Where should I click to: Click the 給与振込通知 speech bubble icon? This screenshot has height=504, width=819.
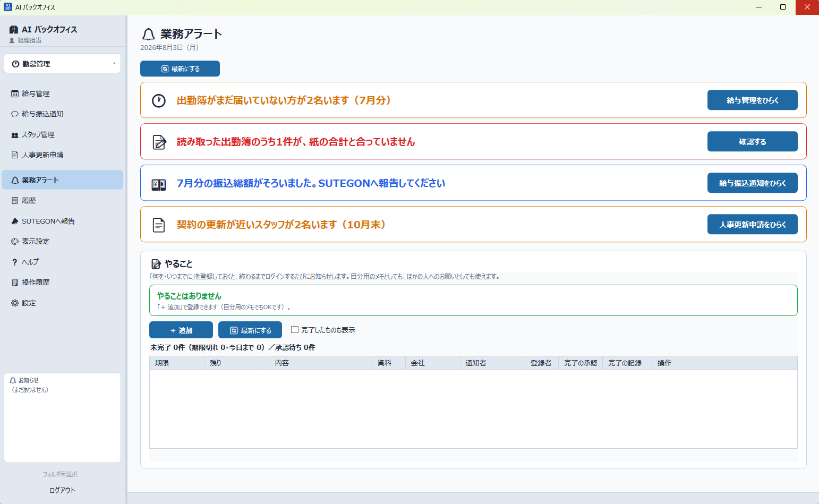[x=15, y=114]
